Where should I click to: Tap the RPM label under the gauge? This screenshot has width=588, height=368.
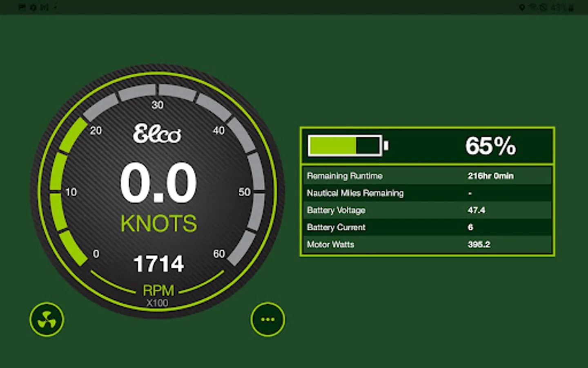pyautogui.click(x=158, y=290)
